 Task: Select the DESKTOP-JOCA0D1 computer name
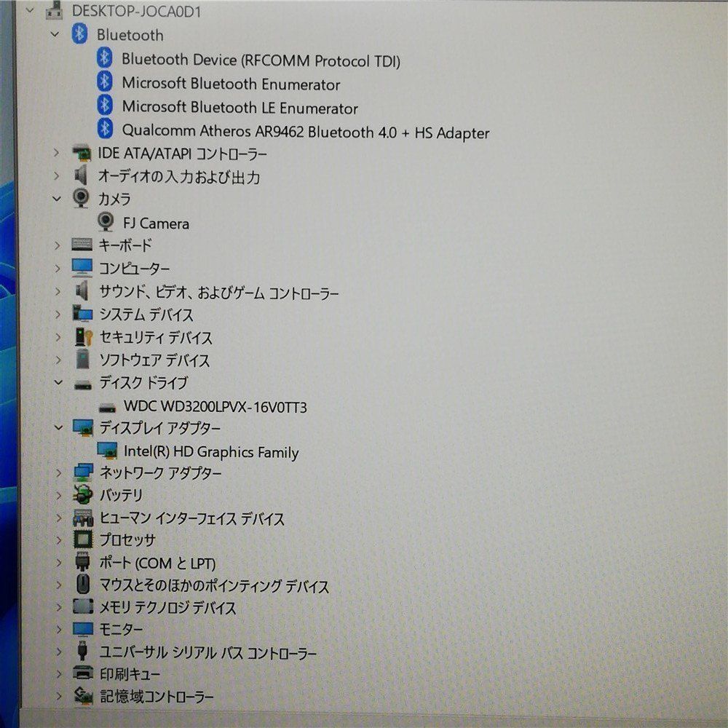click(137, 11)
